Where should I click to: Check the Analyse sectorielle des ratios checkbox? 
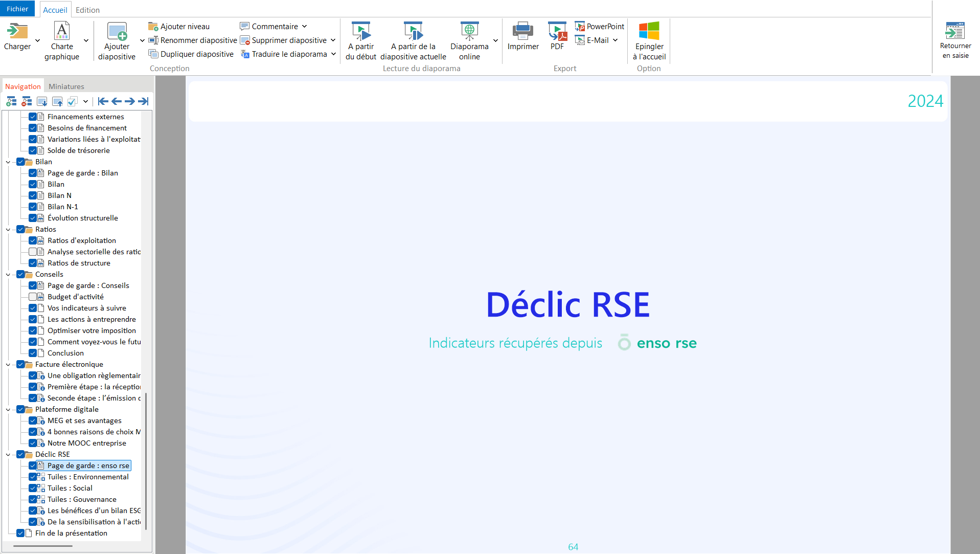tap(33, 252)
